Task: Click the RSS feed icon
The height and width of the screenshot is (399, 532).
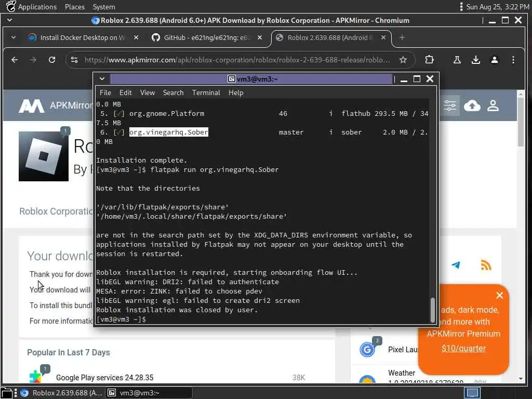Action: pos(486,265)
